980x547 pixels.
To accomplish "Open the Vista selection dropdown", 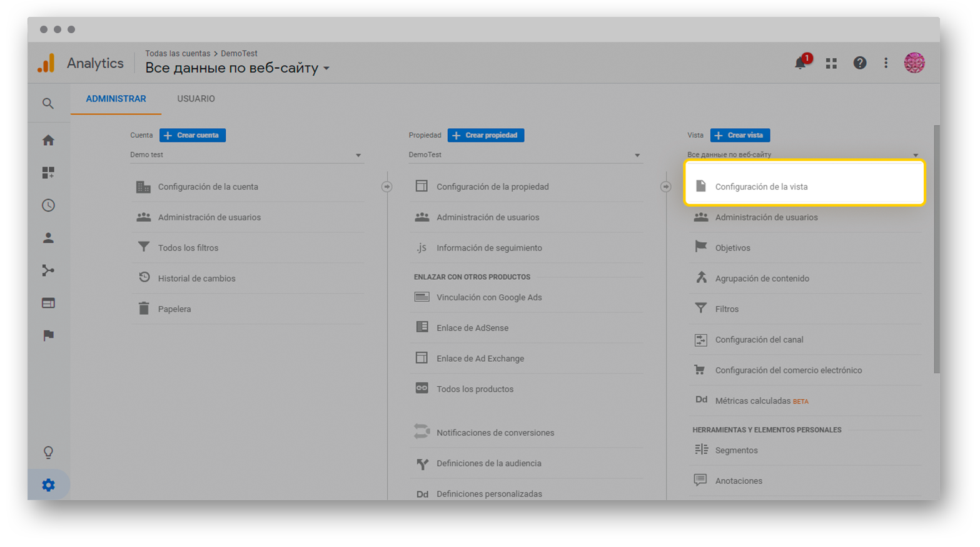I will point(803,155).
